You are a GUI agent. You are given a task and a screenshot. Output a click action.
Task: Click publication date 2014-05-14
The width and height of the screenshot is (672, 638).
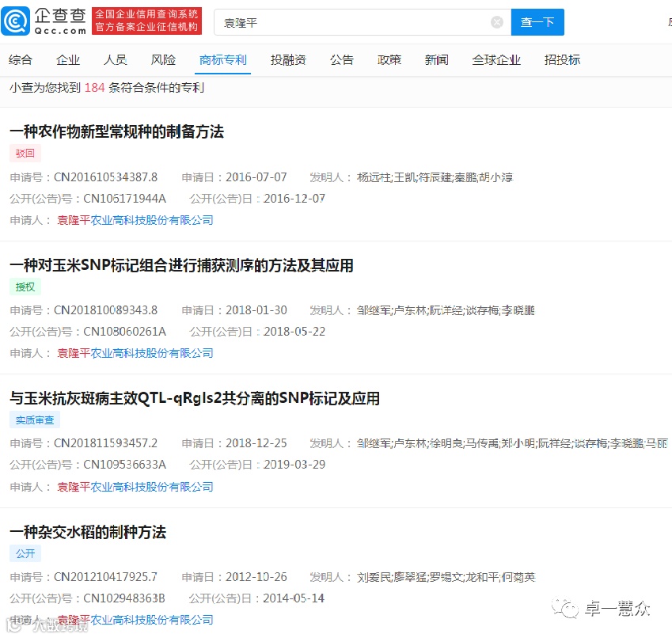pyautogui.click(x=294, y=598)
